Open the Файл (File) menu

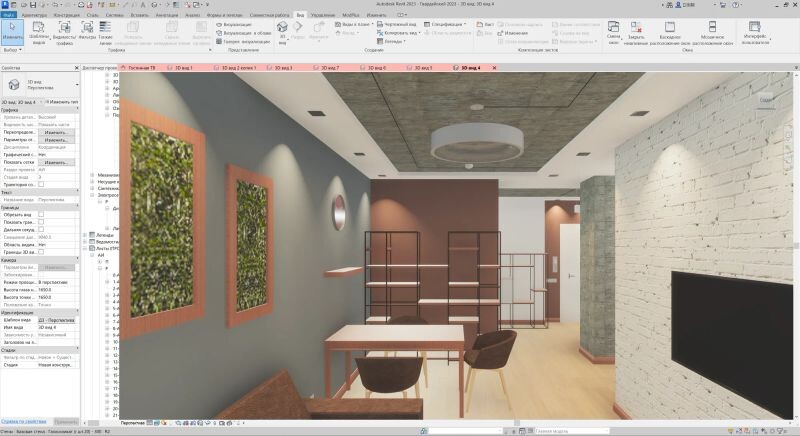8,16
